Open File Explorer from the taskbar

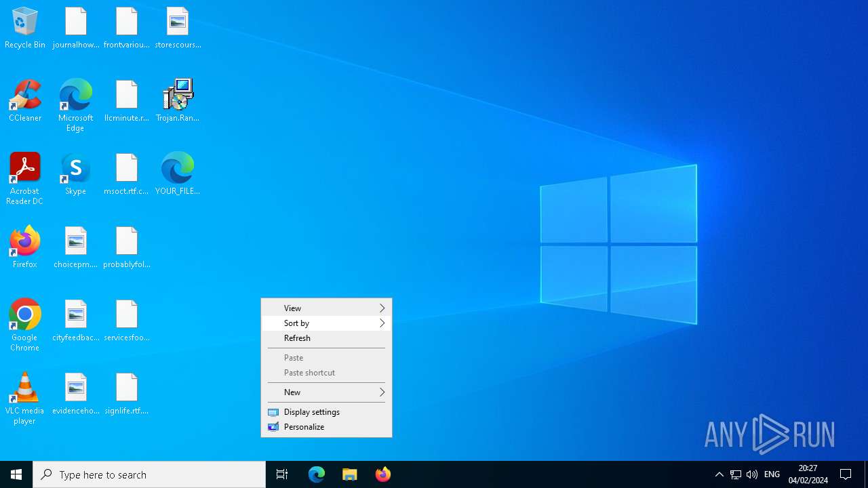(350, 474)
